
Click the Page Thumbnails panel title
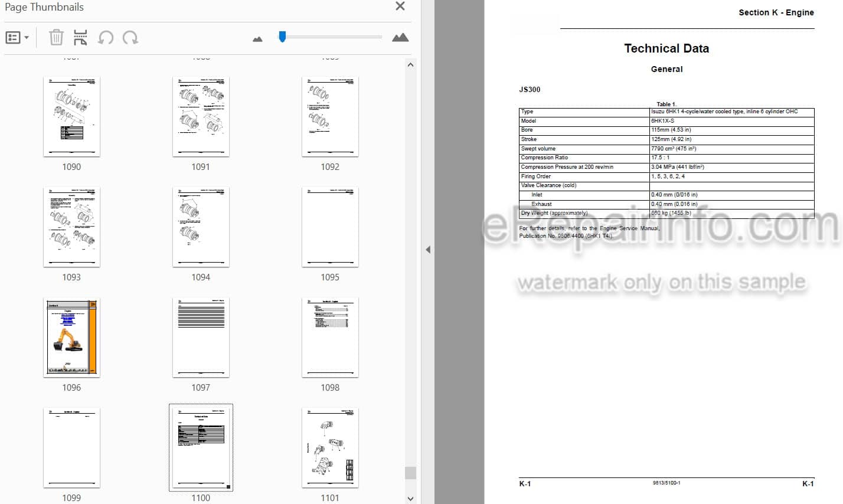pos(44,7)
